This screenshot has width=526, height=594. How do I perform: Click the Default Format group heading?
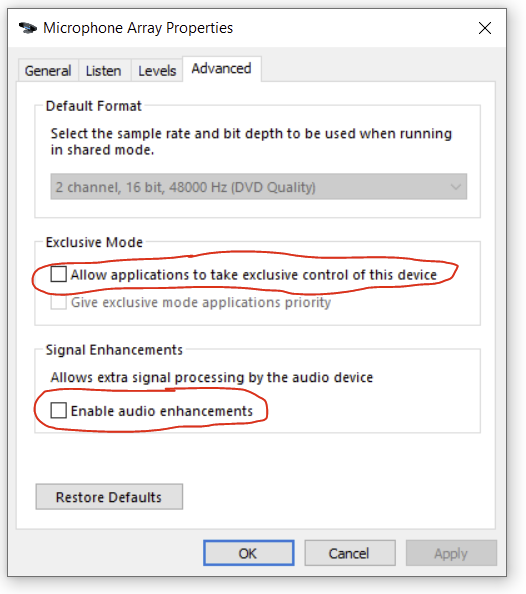[94, 106]
